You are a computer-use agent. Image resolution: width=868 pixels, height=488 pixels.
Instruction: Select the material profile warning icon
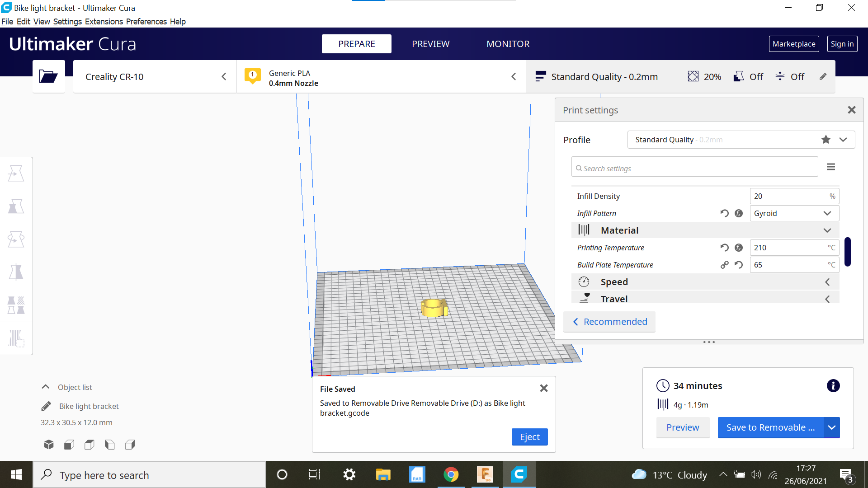point(251,76)
